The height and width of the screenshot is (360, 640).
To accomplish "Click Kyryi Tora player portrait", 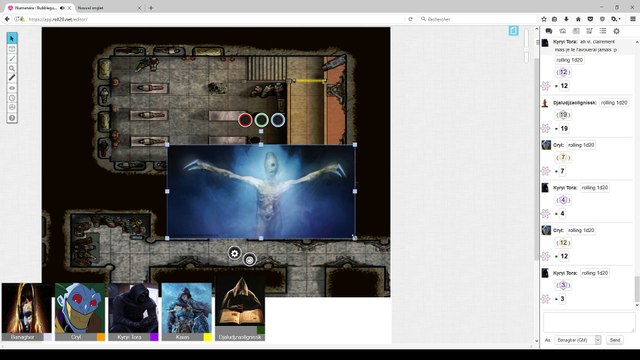I will [133, 308].
